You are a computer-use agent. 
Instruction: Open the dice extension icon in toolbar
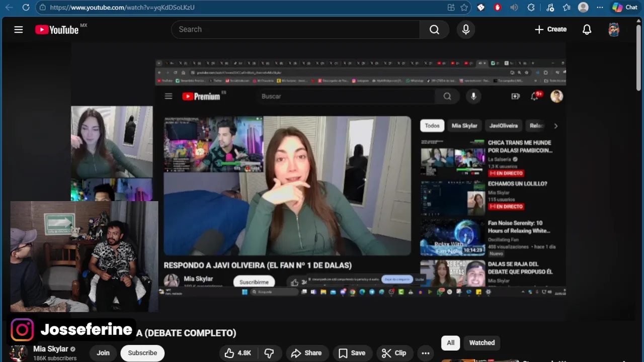[x=481, y=8]
